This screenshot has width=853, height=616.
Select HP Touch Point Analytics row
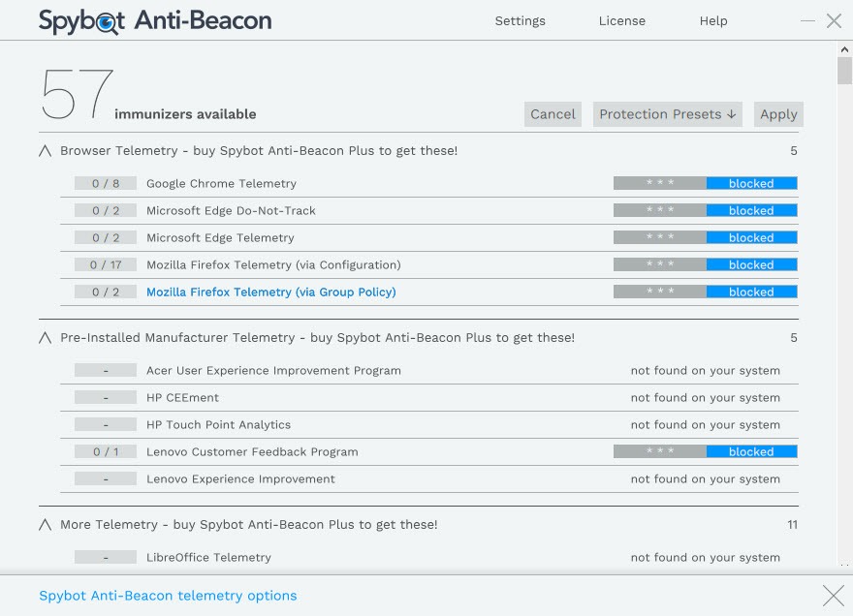point(429,425)
